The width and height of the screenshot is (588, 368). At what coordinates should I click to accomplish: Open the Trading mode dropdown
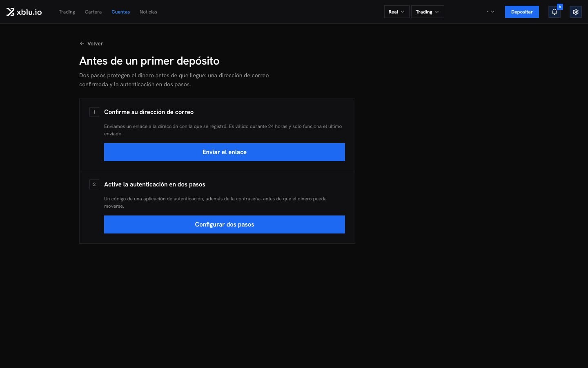click(x=428, y=12)
